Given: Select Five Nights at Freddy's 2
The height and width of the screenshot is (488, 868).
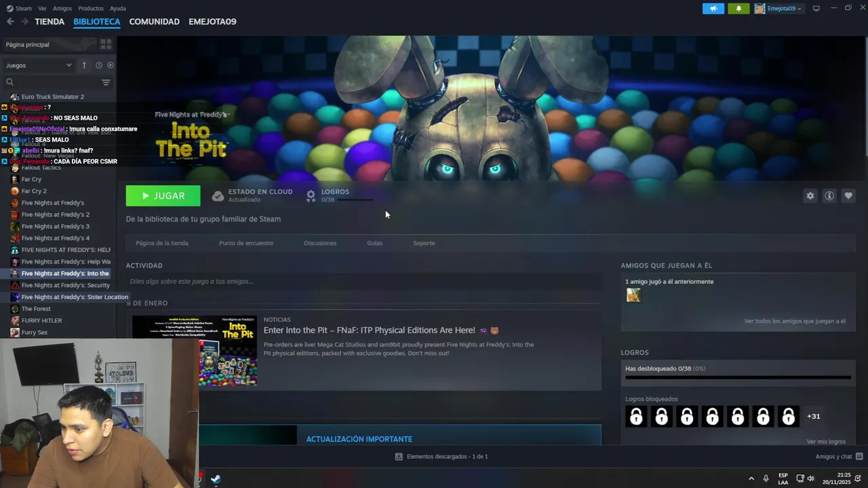Looking at the screenshot, I should 56,214.
